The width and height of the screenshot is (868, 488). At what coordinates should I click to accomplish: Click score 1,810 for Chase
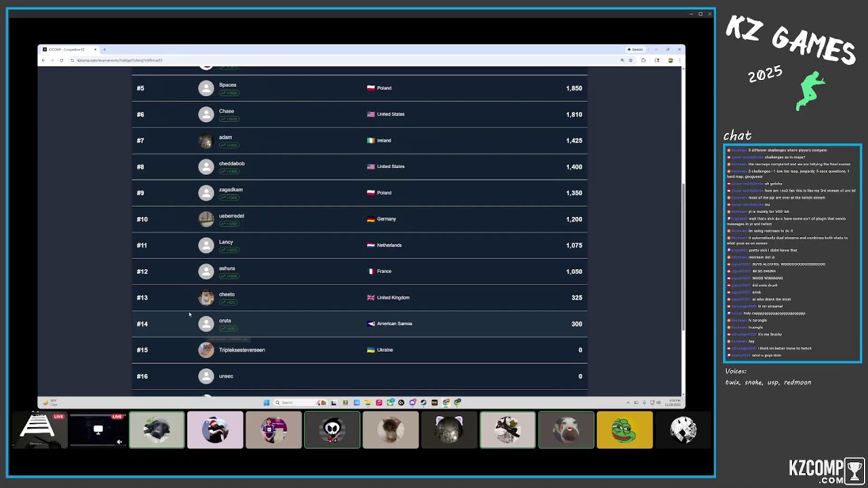point(574,115)
